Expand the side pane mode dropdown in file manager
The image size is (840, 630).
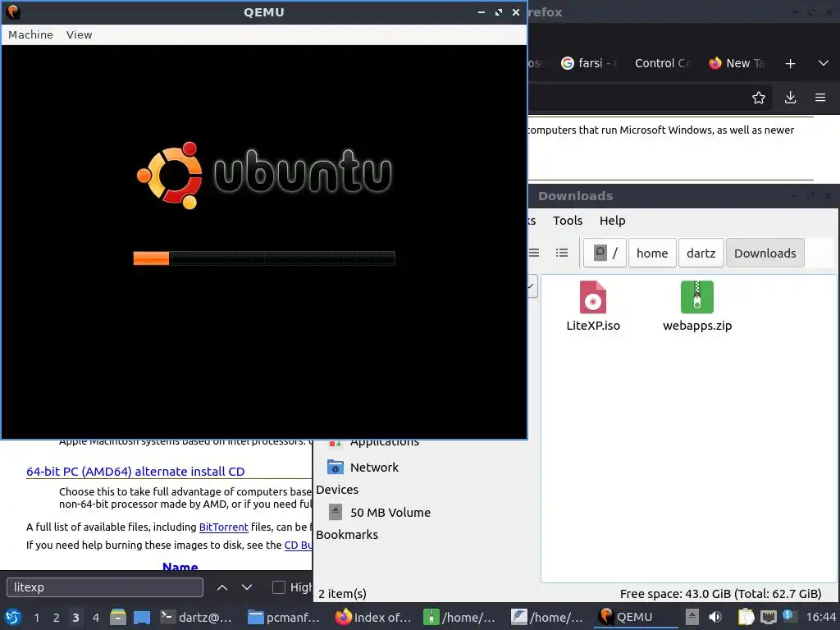click(532, 286)
